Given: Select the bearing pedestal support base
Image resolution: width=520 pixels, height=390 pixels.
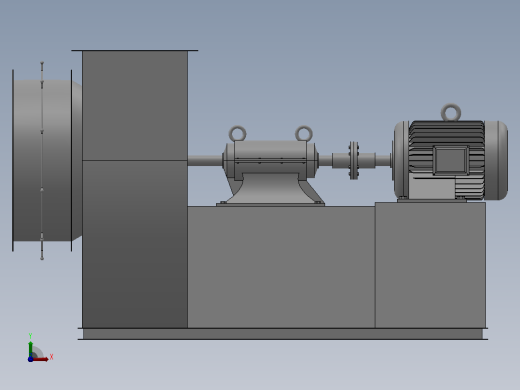Looking at the screenshot, I should pos(270,189).
